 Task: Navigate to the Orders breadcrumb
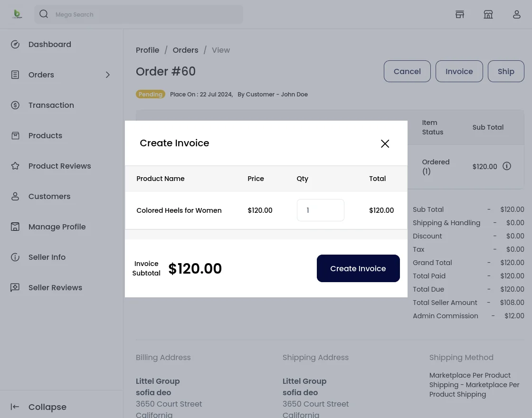pyautogui.click(x=185, y=50)
